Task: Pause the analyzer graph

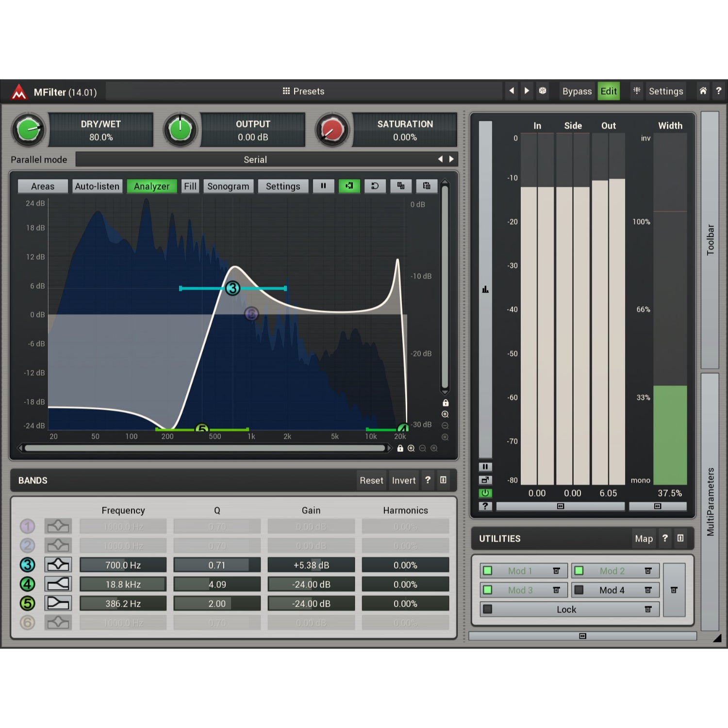Action: tap(323, 186)
